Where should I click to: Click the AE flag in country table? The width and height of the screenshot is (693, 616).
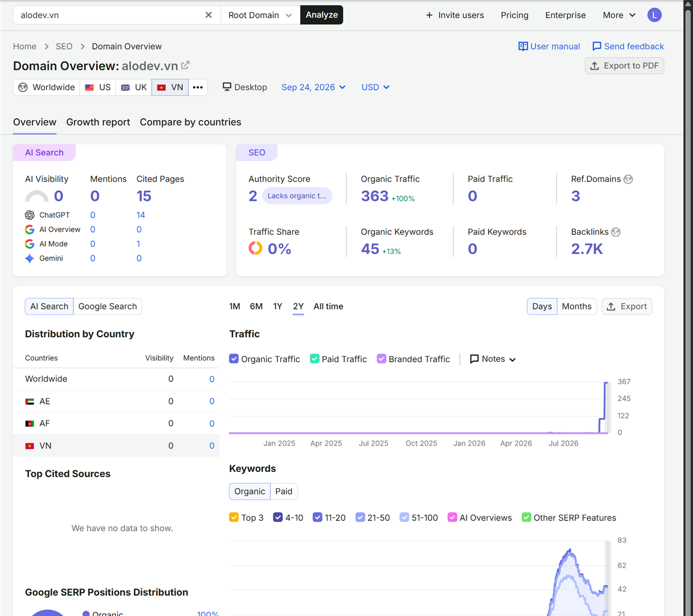coord(30,402)
